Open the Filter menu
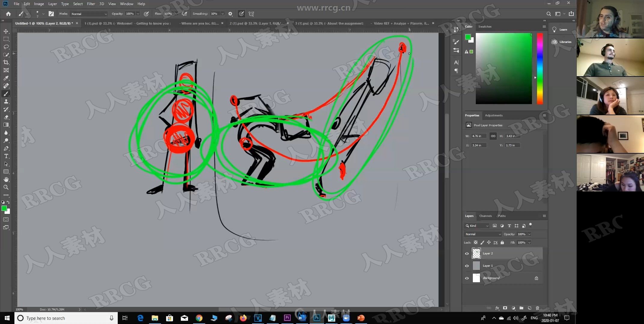 [91, 4]
